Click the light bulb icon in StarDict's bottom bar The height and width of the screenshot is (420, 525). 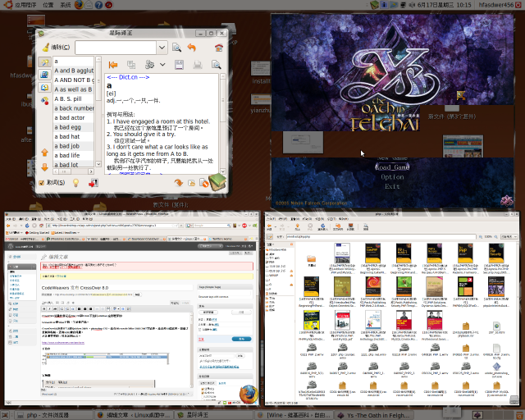click(x=76, y=183)
